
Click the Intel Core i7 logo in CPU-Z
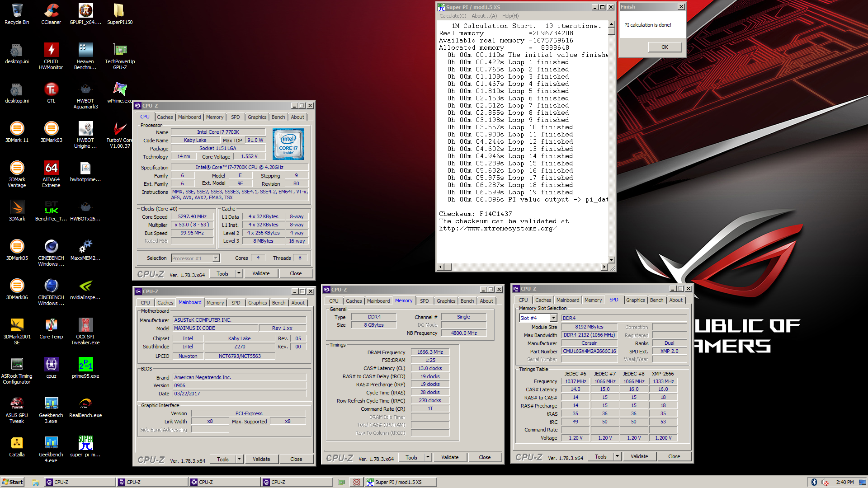[x=288, y=144]
